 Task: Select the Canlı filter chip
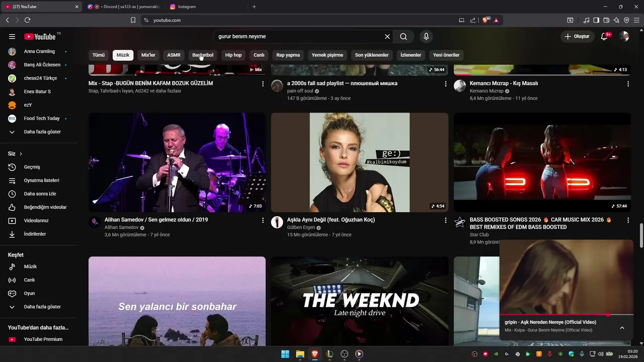(259, 55)
